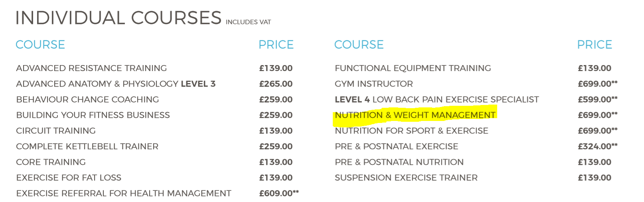Open the Core Training course
Screen dimensions: 644x202
(x=51, y=162)
